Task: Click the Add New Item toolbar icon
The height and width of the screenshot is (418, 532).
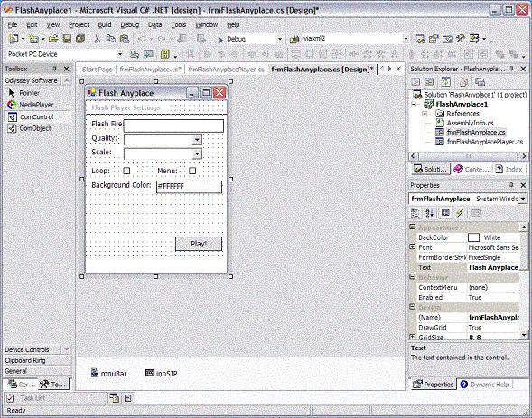Action: (33, 39)
